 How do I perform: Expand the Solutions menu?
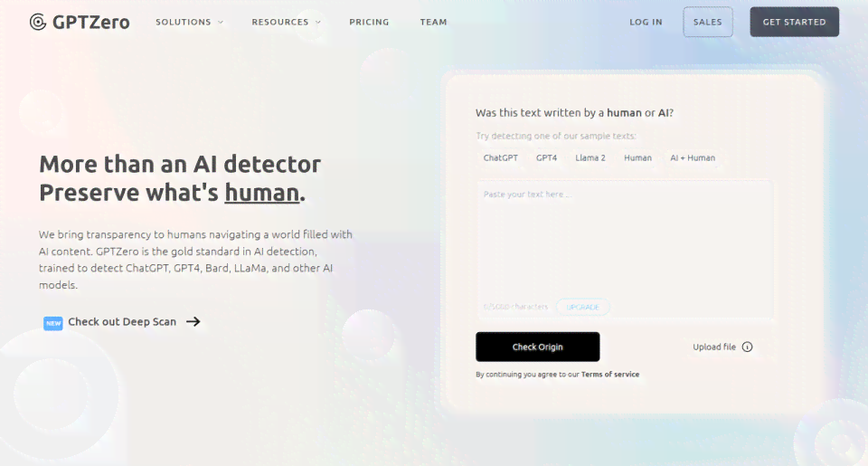point(189,22)
